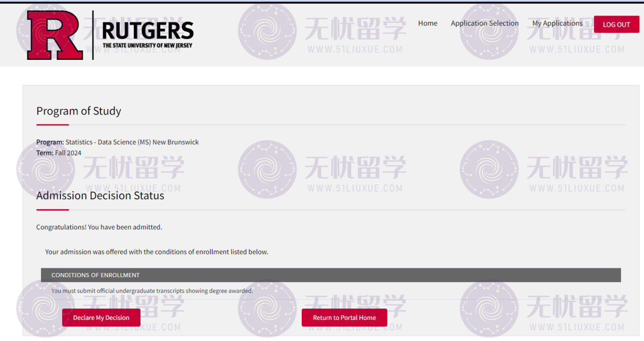This screenshot has height=341, width=644.
Task: Go to Application Selection
Action: (485, 23)
